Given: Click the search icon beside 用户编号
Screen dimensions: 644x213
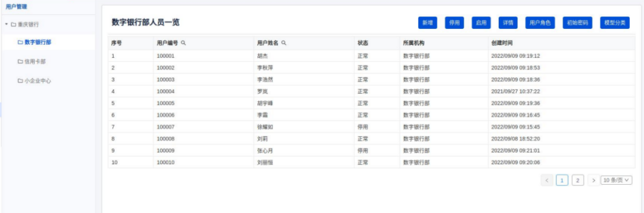Looking at the screenshot, I should coord(183,43).
